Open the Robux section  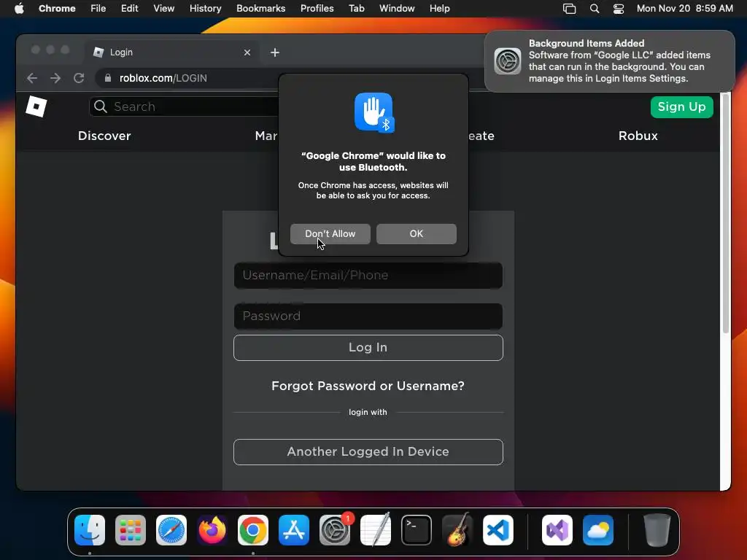coord(638,136)
